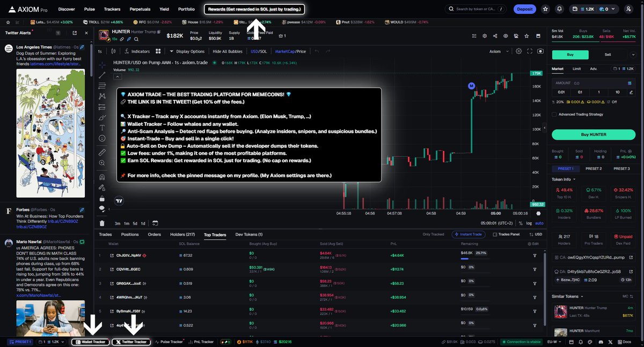Select the text annotation tool

(x=102, y=127)
